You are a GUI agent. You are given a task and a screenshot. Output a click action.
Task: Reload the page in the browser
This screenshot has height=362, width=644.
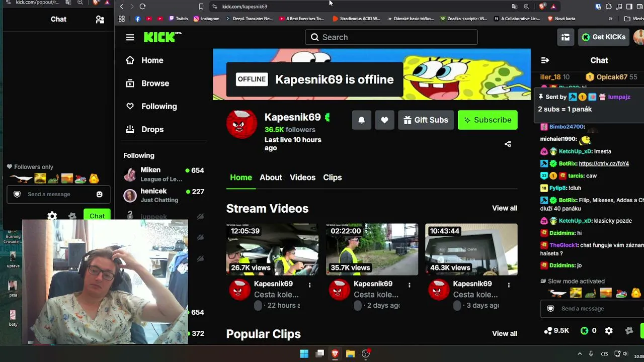tap(142, 7)
